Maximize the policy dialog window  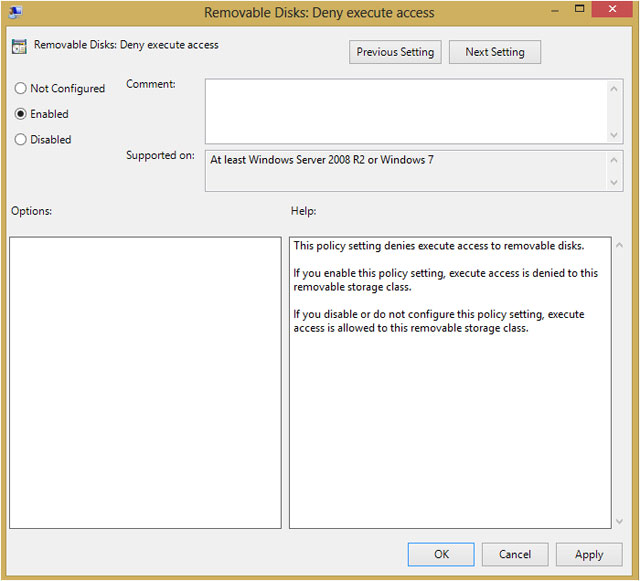pos(579,9)
